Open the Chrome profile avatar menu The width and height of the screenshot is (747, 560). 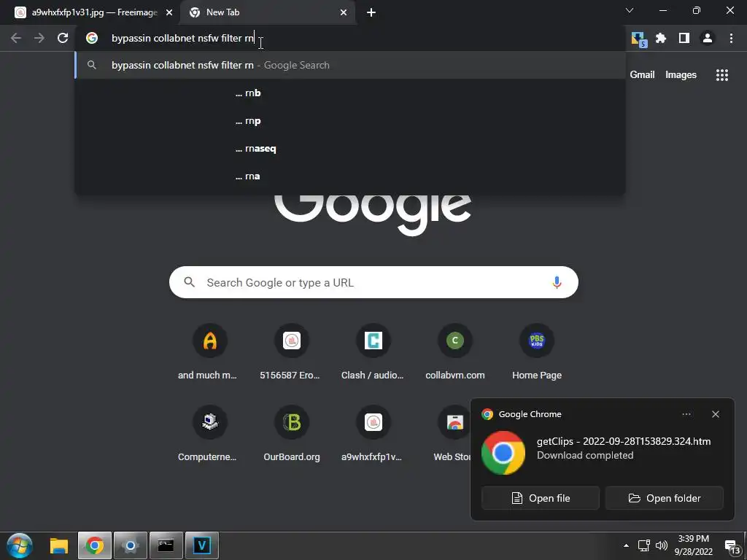click(708, 38)
